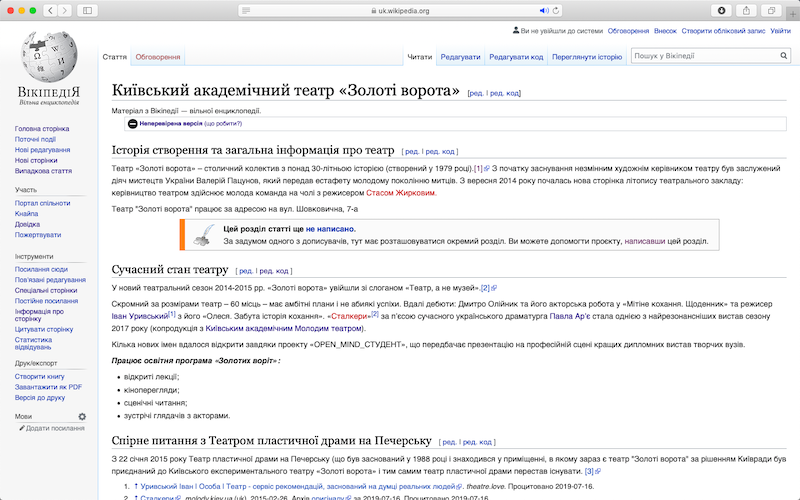The image size is (800, 500).
Task: Click Створити книгу link
Action: pos(39,377)
